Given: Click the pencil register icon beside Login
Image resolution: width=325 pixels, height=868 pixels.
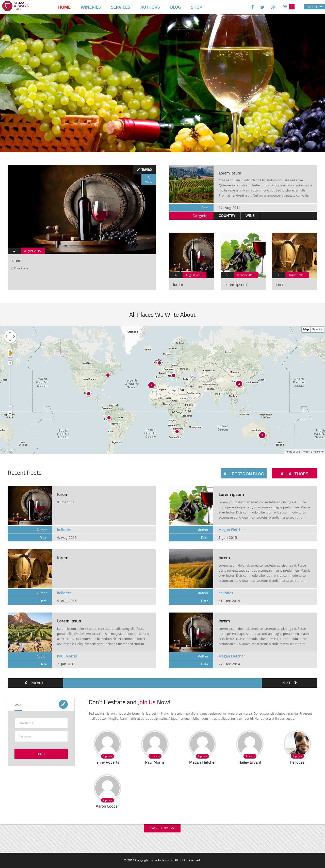Looking at the screenshot, I should (63, 704).
